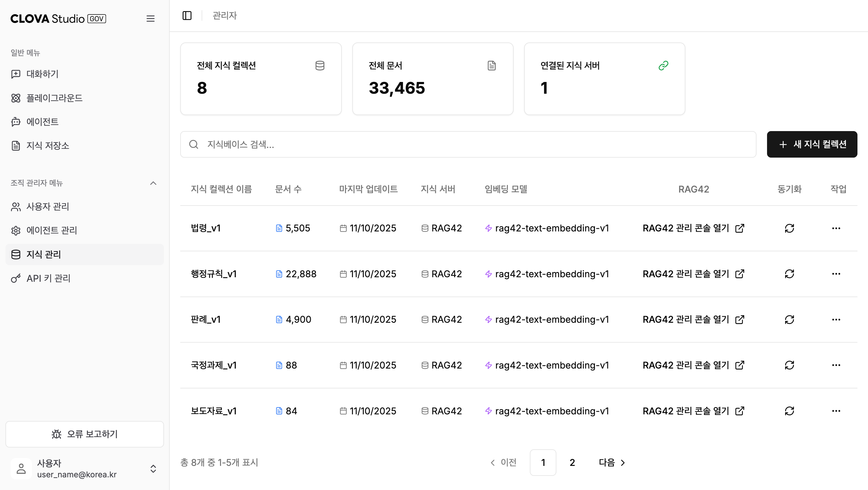Click the document icon on 전체 문서 card
Viewport: 868px width, 490px height.
tap(491, 65)
